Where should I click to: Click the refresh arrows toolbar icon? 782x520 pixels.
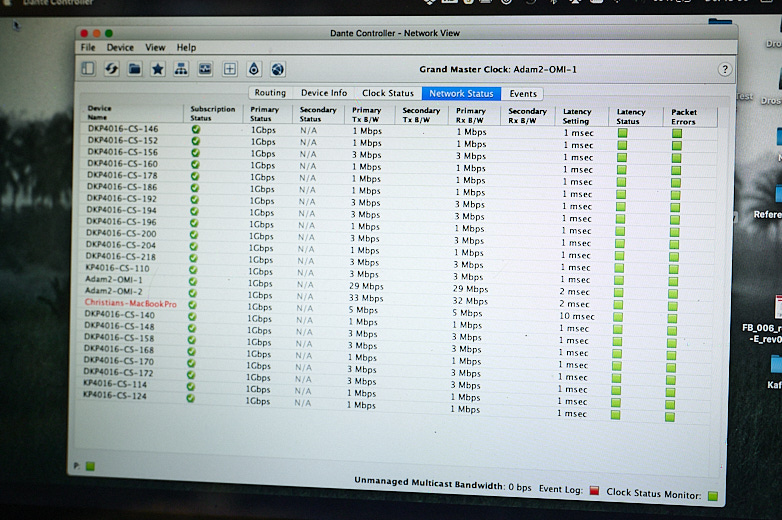111,69
